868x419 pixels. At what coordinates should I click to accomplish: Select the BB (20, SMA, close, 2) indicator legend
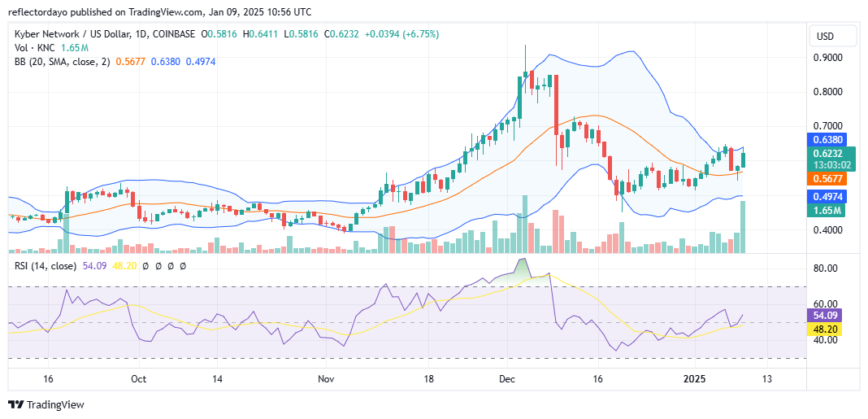pyautogui.click(x=61, y=62)
